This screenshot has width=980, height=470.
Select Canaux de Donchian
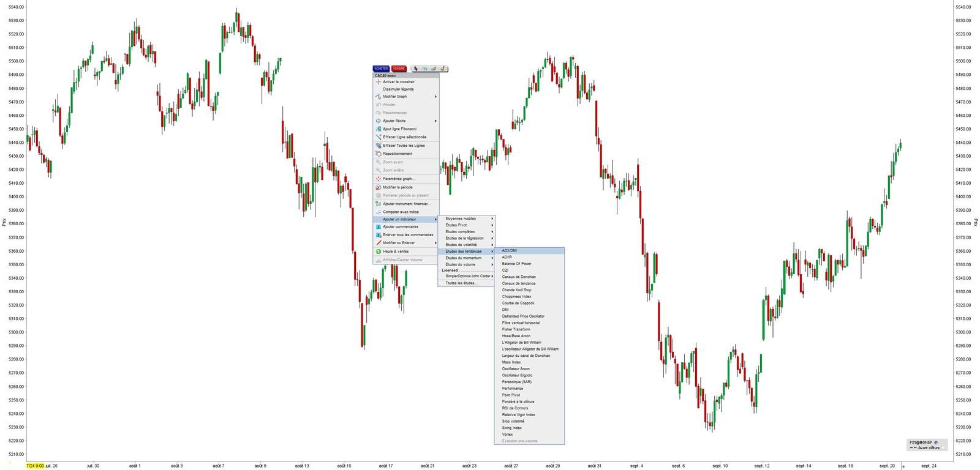click(529, 277)
